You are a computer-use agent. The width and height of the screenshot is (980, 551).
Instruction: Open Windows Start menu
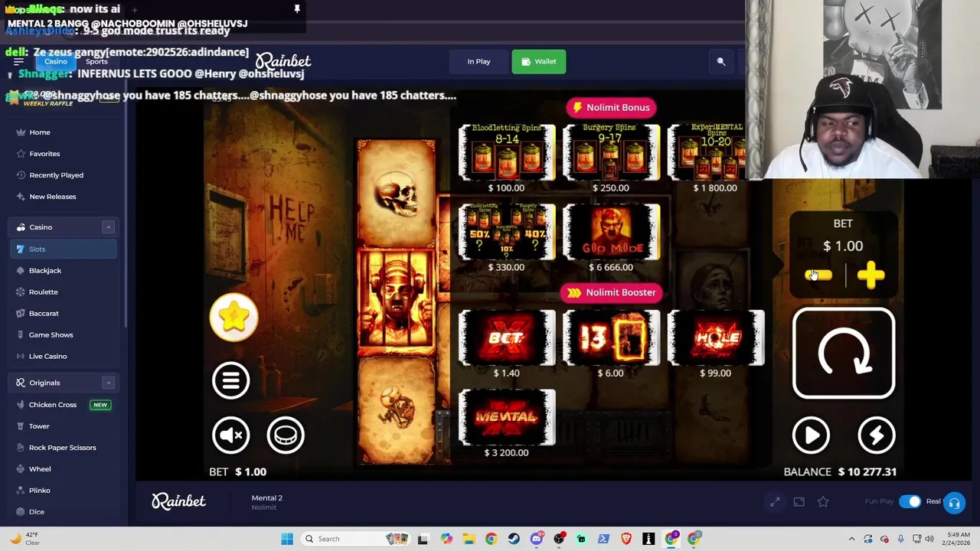[286, 539]
